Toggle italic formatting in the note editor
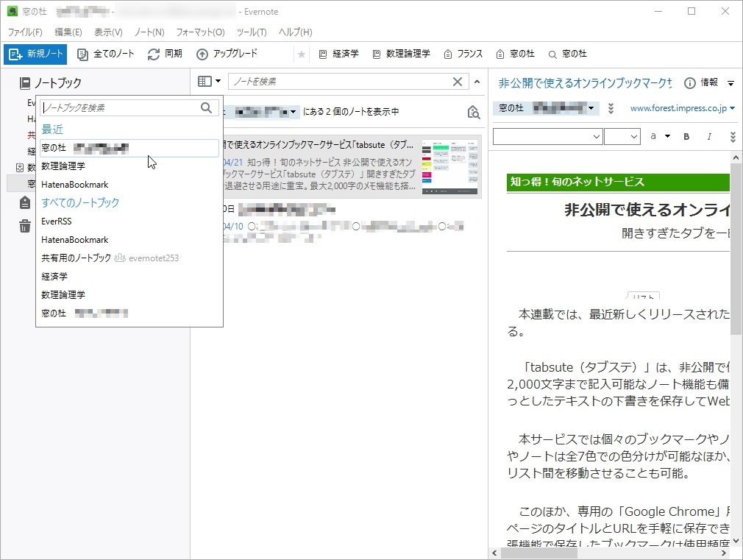The width and height of the screenshot is (743, 560). pyautogui.click(x=708, y=137)
